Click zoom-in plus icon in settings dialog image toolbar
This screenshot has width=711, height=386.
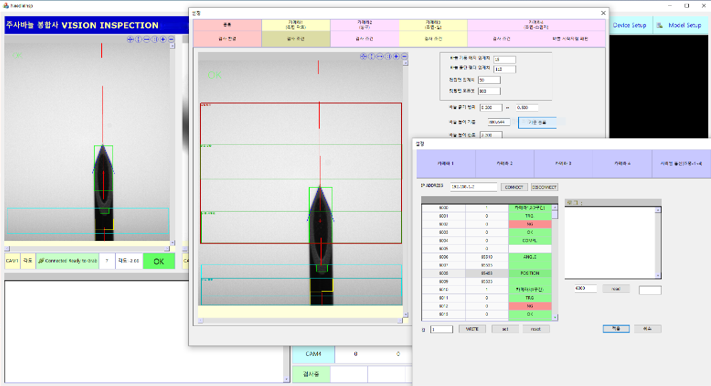(396, 56)
